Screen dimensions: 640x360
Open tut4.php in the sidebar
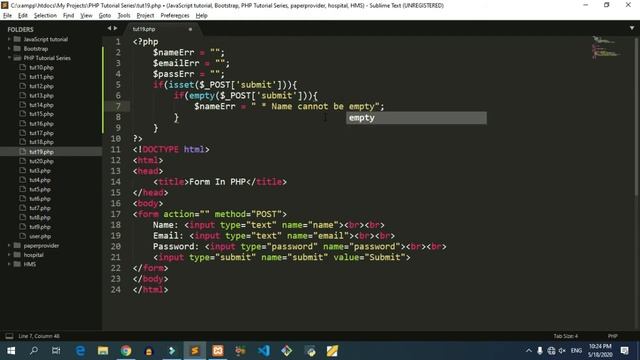coord(40,180)
